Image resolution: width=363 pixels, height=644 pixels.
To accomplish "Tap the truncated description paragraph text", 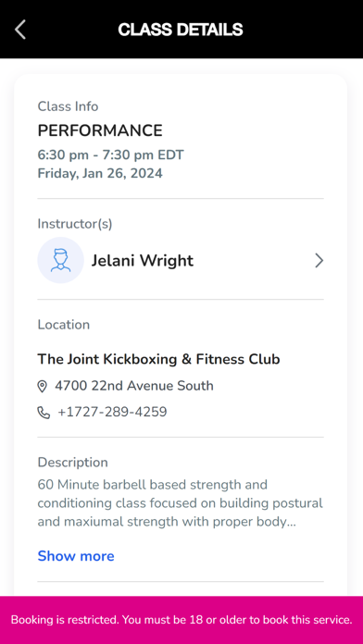I will [x=180, y=503].
